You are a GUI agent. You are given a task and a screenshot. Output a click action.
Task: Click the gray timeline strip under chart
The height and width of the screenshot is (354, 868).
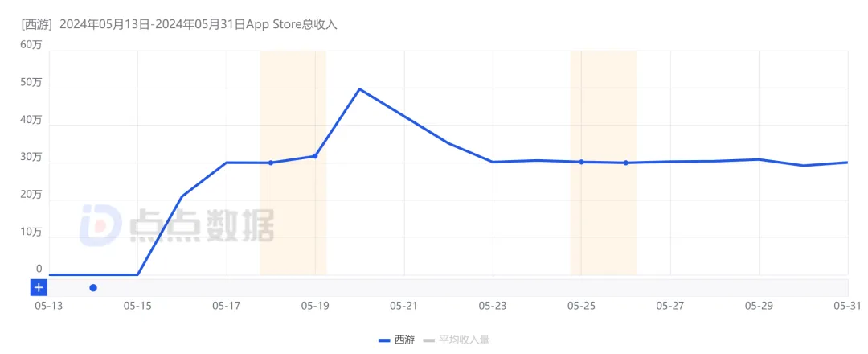(x=482, y=287)
